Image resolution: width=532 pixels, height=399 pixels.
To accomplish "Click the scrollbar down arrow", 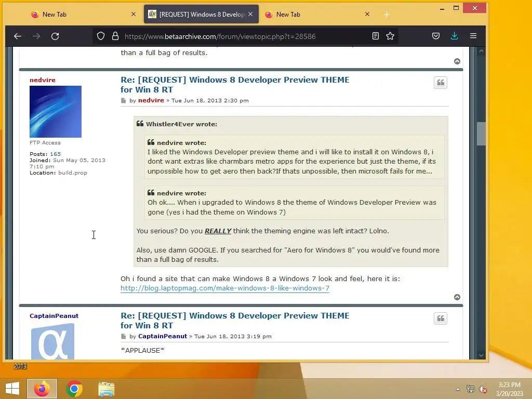I will tap(481, 355).
